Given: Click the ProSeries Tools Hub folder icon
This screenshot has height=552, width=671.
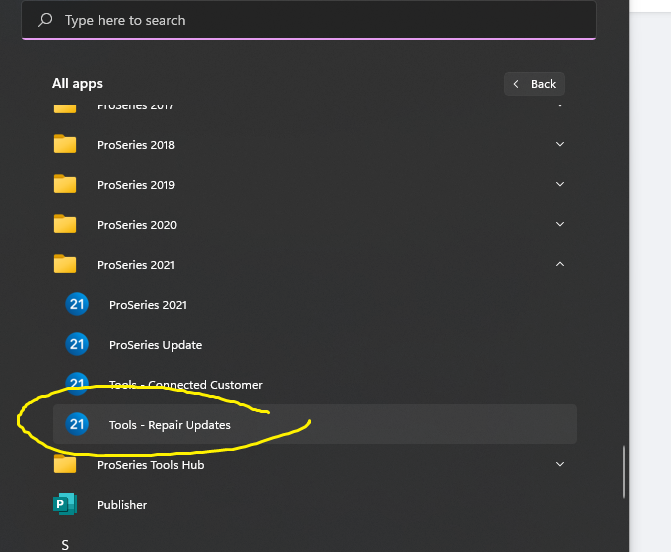Looking at the screenshot, I should (x=65, y=465).
